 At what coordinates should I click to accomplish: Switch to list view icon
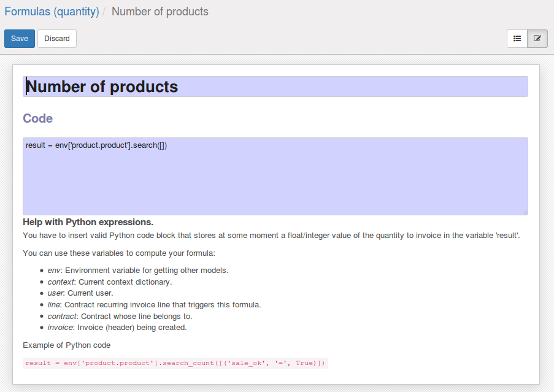pos(517,39)
